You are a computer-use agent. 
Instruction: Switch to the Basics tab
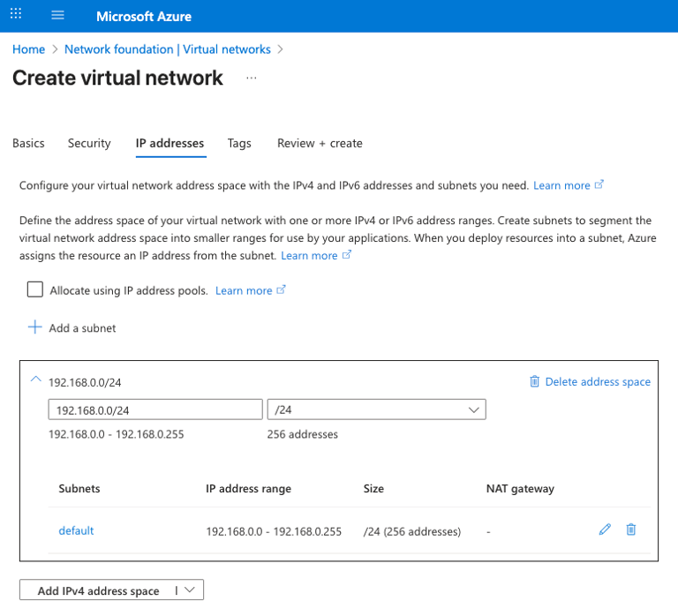pos(28,143)
